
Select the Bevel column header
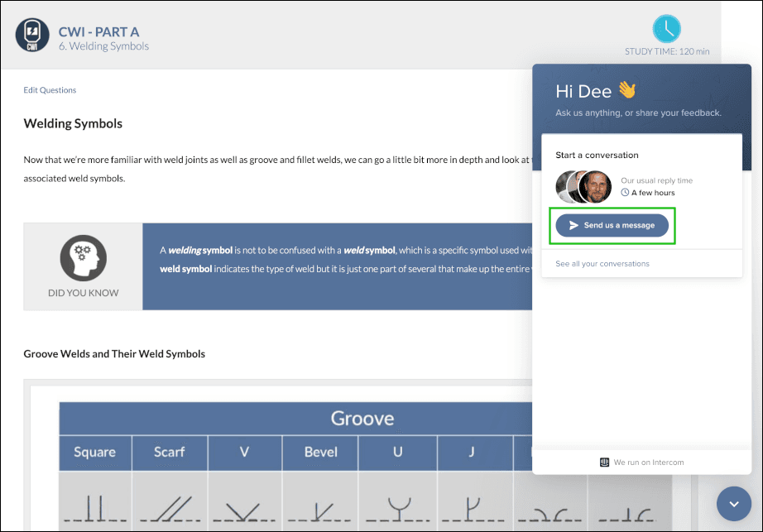(319, 452)
